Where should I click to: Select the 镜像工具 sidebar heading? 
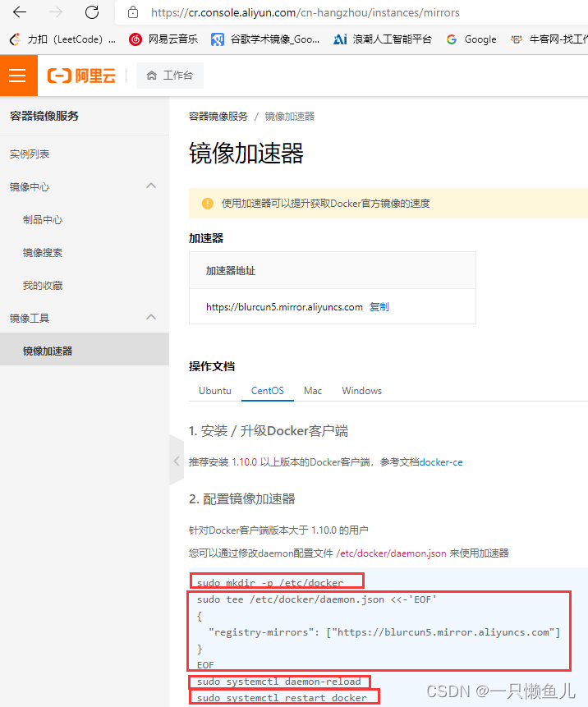[30, 319]
